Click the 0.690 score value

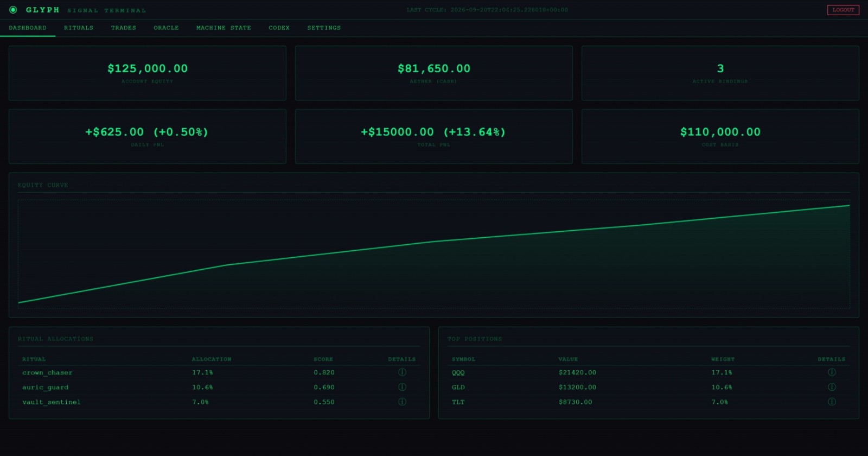324,387
